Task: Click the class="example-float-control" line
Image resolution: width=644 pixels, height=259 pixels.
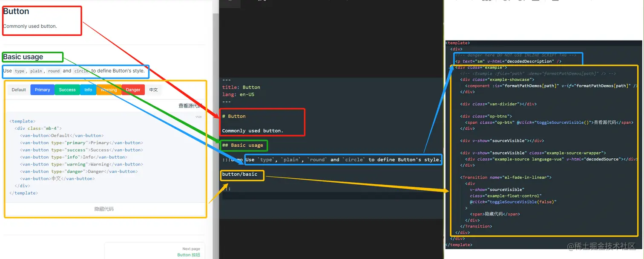Action: click(506, 196)
